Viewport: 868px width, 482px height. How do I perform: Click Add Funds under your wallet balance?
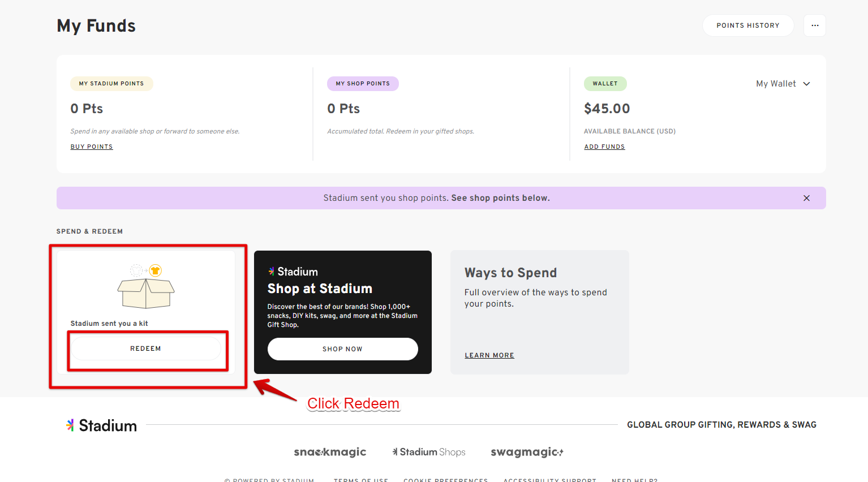[x=604, y=146]
